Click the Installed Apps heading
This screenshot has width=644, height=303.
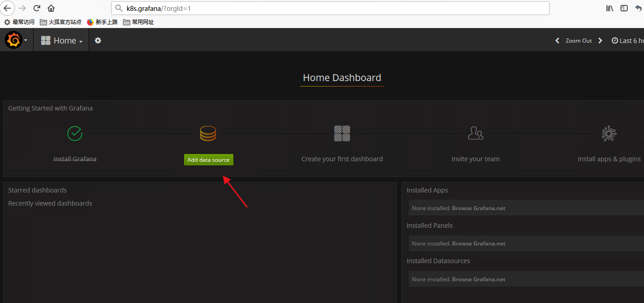pos(427,190)
